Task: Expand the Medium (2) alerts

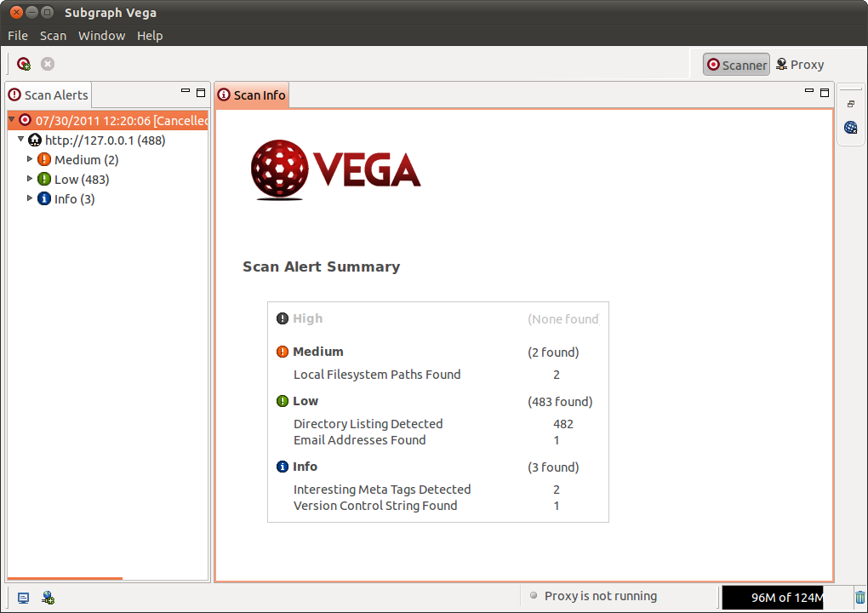Action: click(30, 159)
